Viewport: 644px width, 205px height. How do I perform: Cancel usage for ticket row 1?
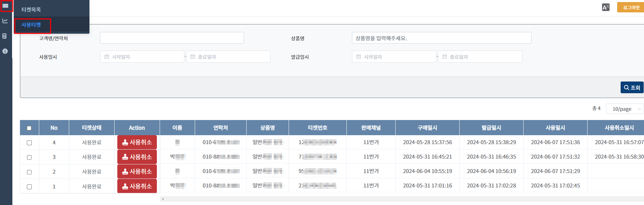[137, 186]
